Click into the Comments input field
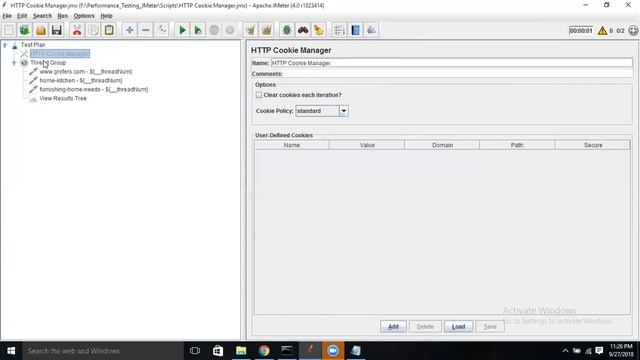 tap(458, 74)
